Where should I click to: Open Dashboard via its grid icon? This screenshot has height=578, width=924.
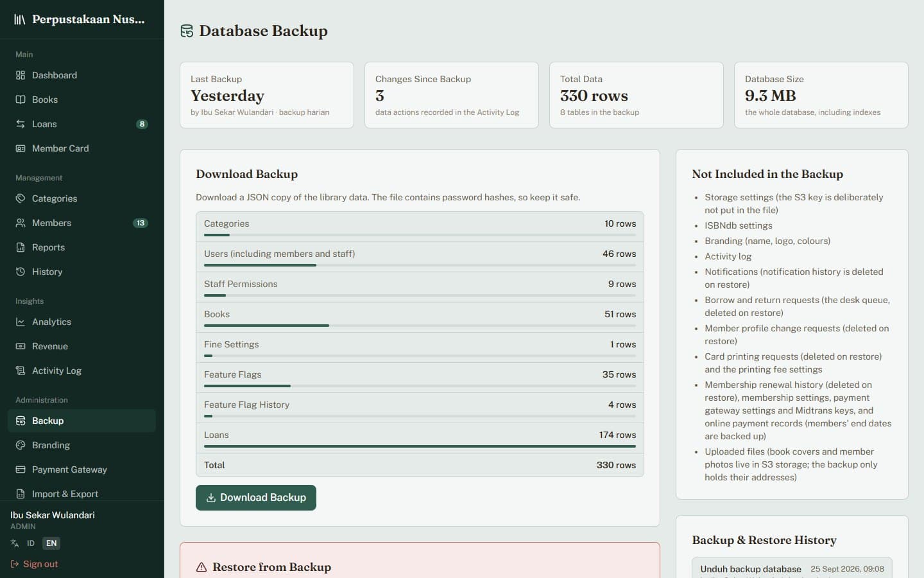pos(21,75)
